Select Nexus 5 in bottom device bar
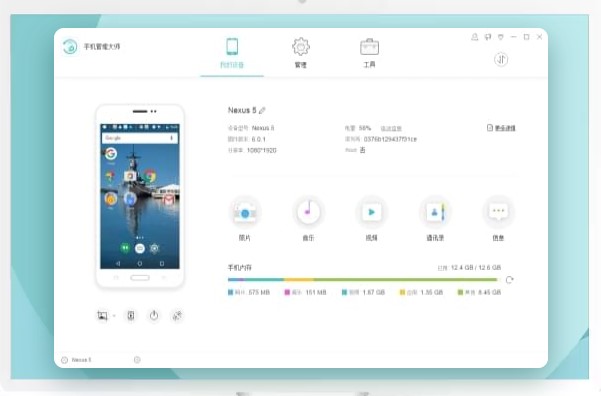 pyautogui.click(x=81, y=360)
